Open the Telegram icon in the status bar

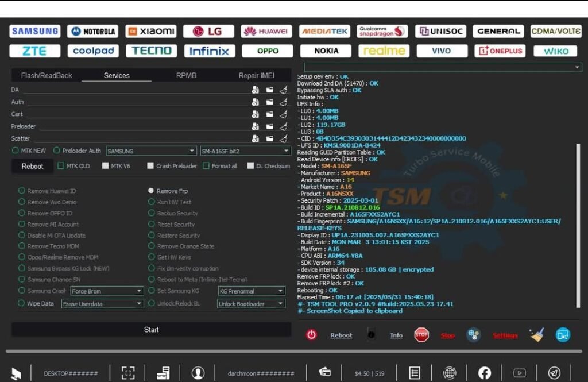click(554, 373)
